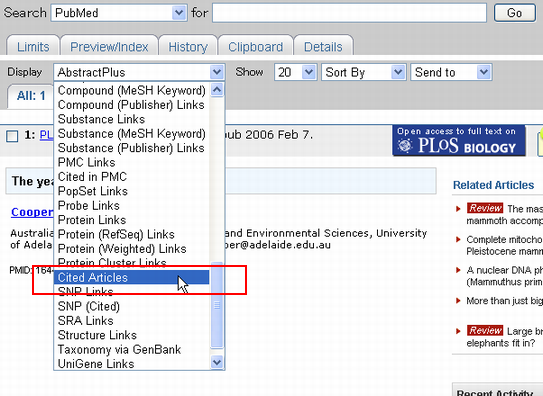This screenshot has width=543, height=396.
Task: Switch to the Limits tab
Action: pos(33,46)
